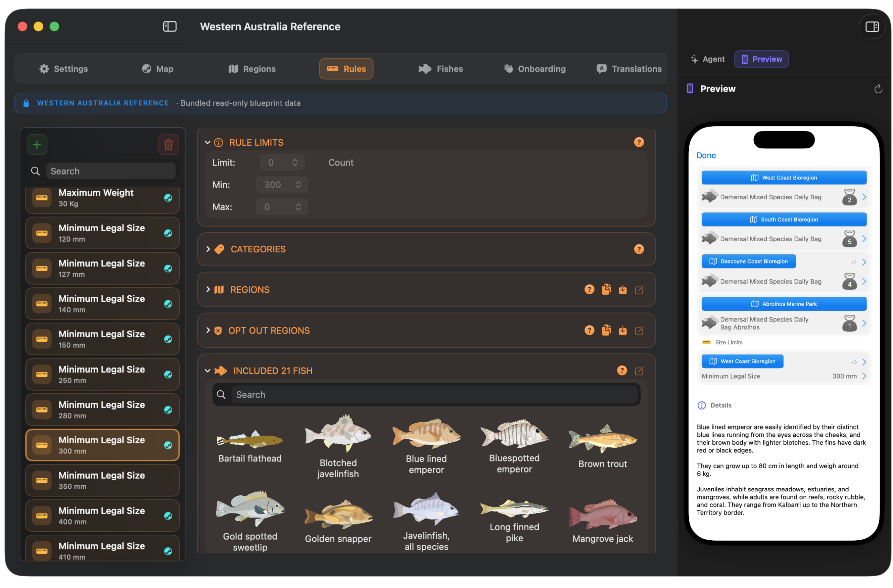Open the Translations tab
Screen dimensions: 893x588
point(629,68)
